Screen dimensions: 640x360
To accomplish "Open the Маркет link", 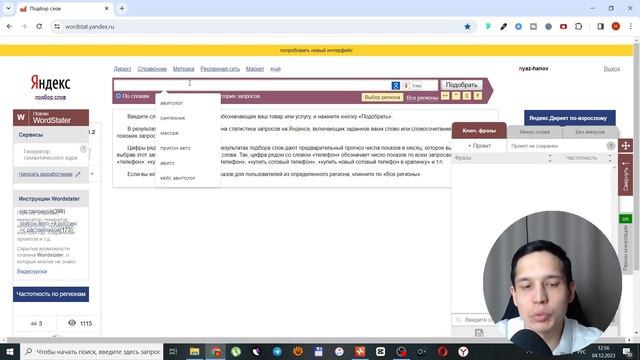I will coord(255,69).
